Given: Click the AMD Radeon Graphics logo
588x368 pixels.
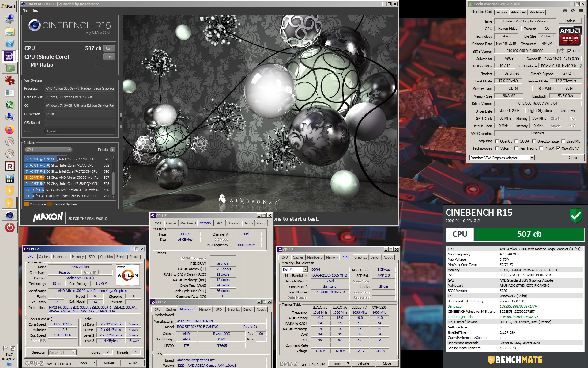Looking at the screenshot, I should (570, 35).
